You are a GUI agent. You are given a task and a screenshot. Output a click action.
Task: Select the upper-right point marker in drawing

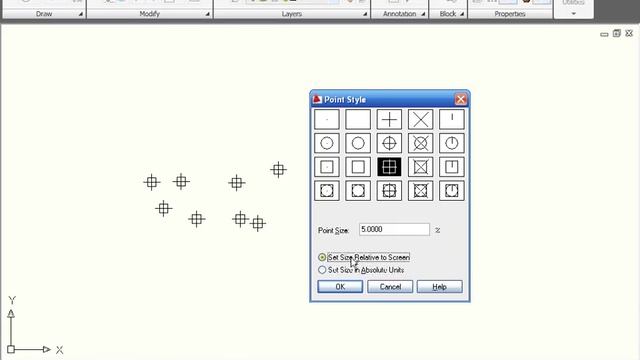click(x=278, y=170)
